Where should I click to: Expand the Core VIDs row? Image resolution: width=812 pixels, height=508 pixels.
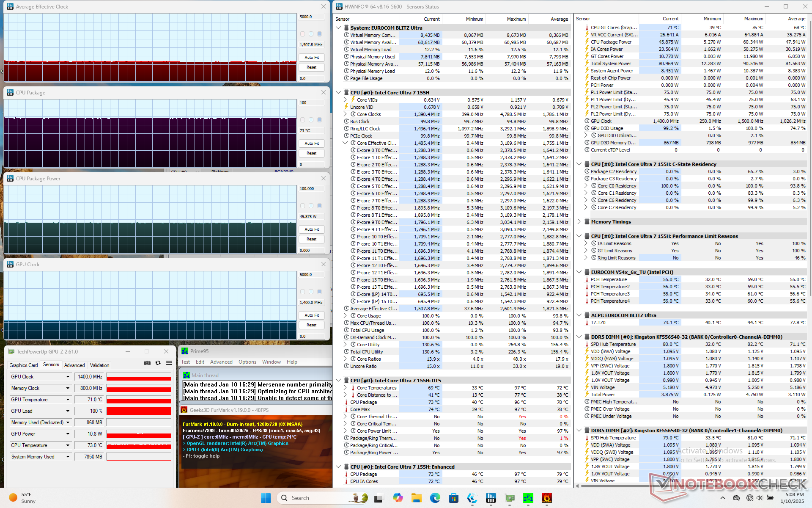click(x=345, y=100)
